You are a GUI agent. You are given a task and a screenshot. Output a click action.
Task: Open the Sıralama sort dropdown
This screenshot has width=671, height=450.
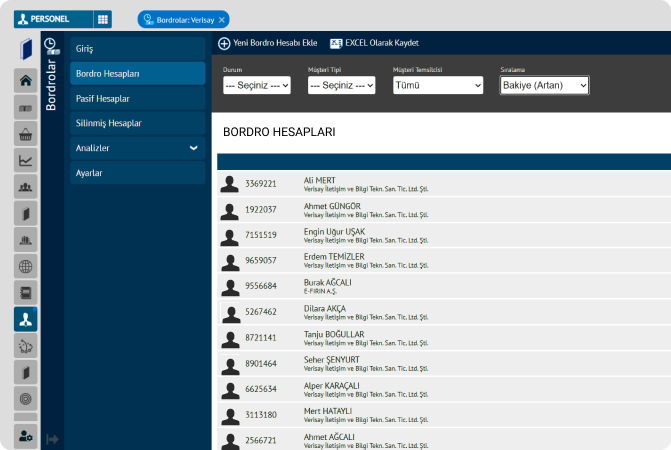[544, 86]
